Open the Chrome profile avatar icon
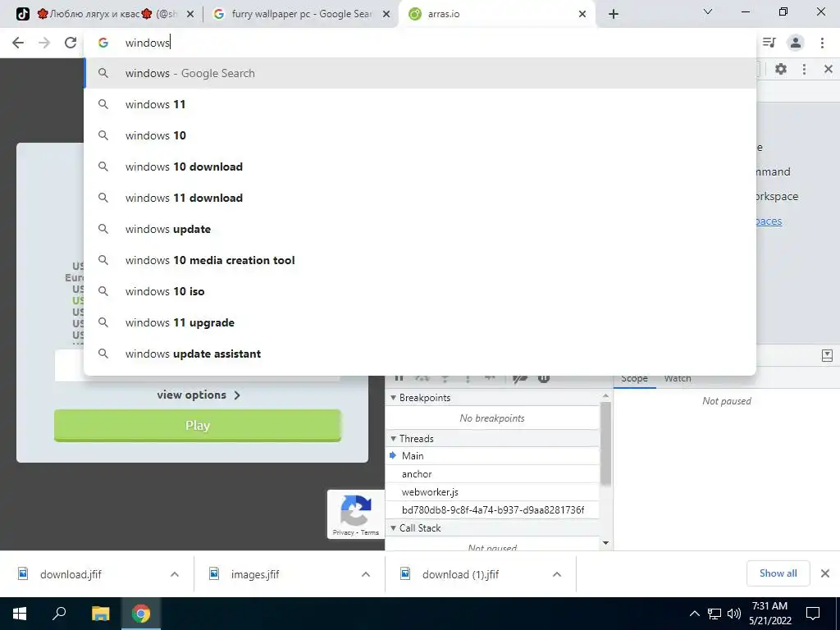The height and width of the screenshot is (630, 840). (x=796, y=43)
